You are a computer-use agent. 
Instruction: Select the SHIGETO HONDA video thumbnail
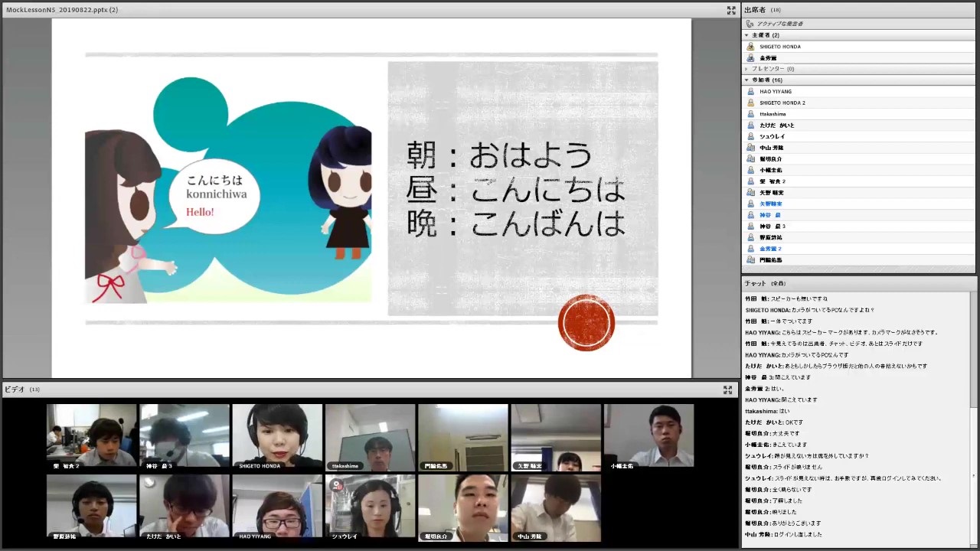point(277,435)
